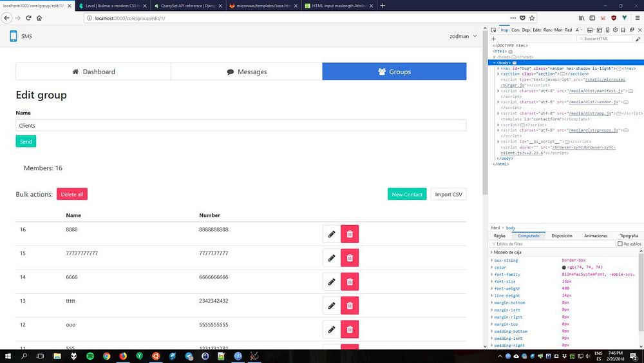Open the vendor.js script link in inspector

(x=594, y=102)
